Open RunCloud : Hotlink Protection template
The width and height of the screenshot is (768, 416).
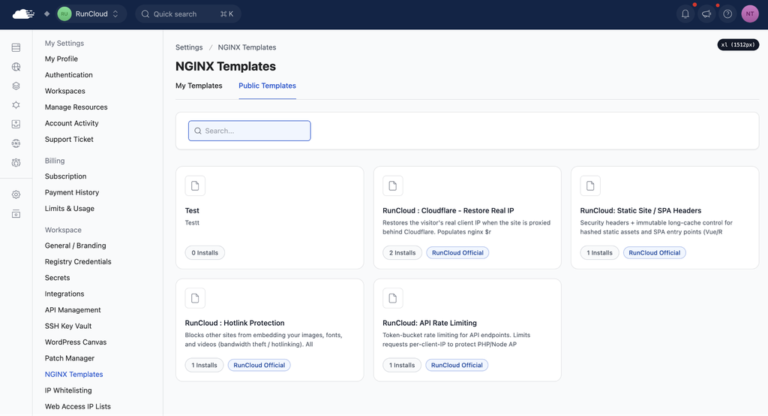point(235,323)
